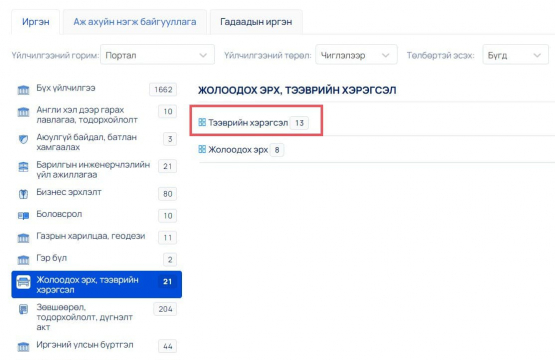The width and height of the screenshot is (555, 360).
Task: Open the Боловсрол category
Action: click(x=59, y=214)
